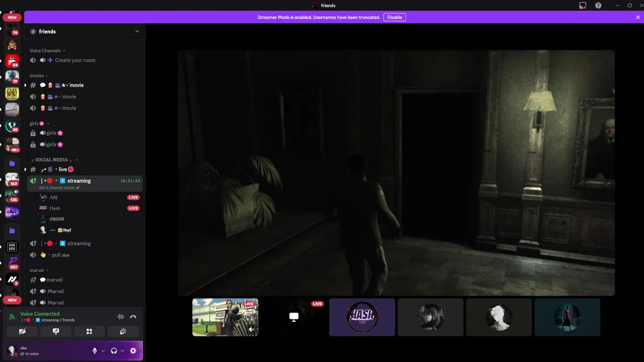Expand the upper blue server folder
This screenshot has width=644, height=362.
click(12, 163)
